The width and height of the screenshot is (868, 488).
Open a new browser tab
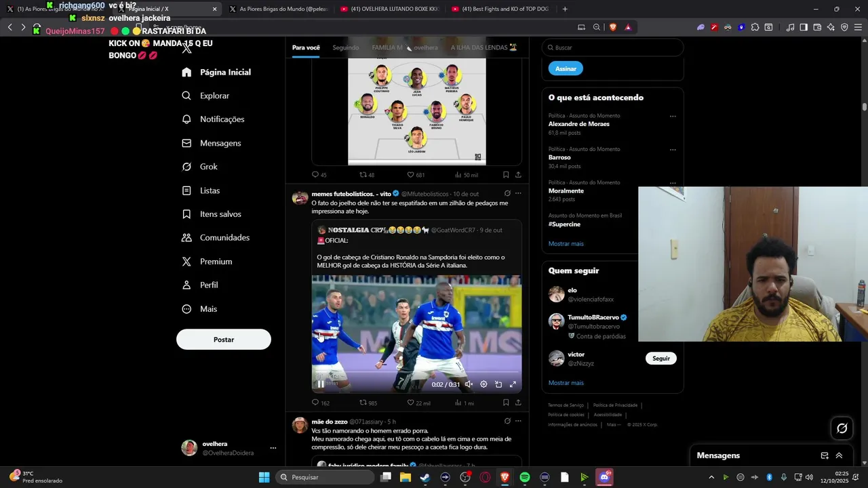(565, 9)
